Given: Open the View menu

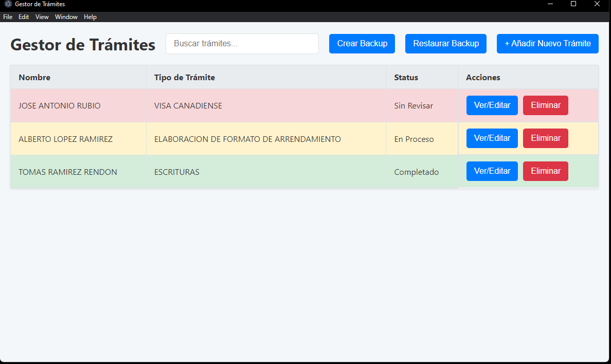Looking at the screenshot, I should click(42, 17).
